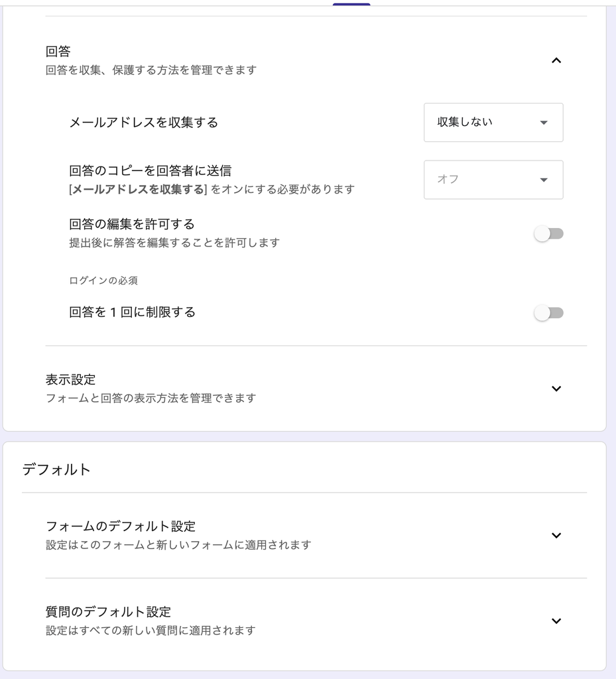This screenshot has height=679, width=616.
Task: Click the 表示設定 heading text
Action: (70, 379)
